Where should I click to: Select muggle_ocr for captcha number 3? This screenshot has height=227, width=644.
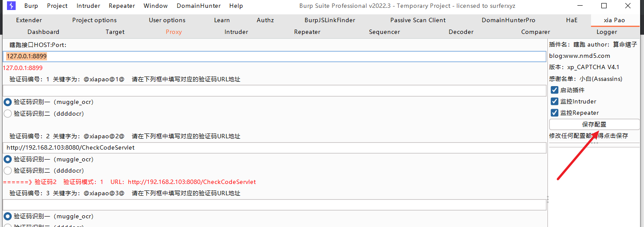pos(7,216)
